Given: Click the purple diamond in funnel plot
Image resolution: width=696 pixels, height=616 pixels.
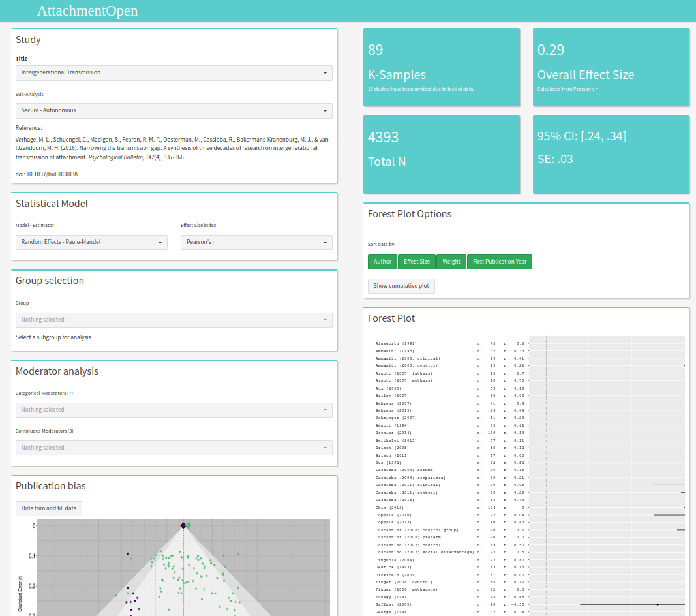Looking at the screenshot, I should click(183, 526).
